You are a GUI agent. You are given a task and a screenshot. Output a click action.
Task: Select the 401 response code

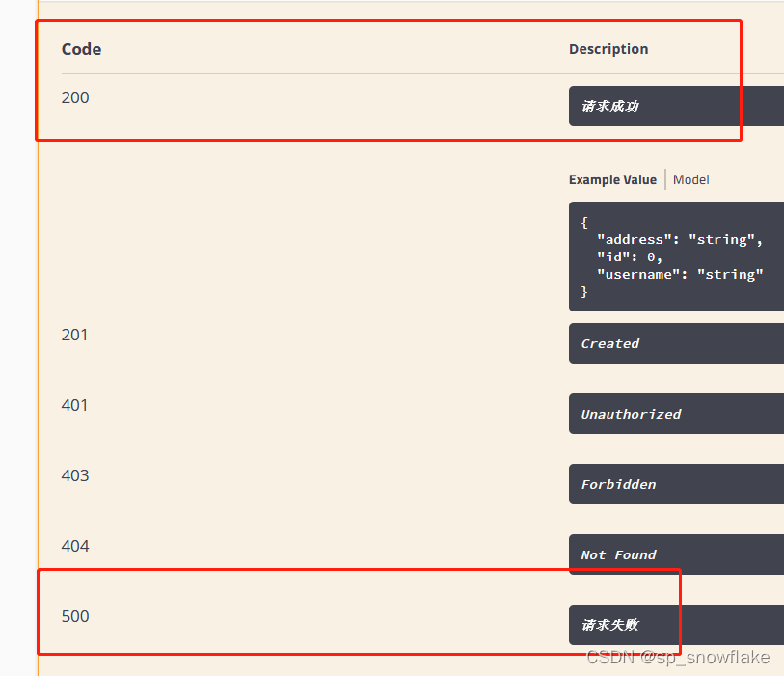pyautogui.click(x=74, y=405)
